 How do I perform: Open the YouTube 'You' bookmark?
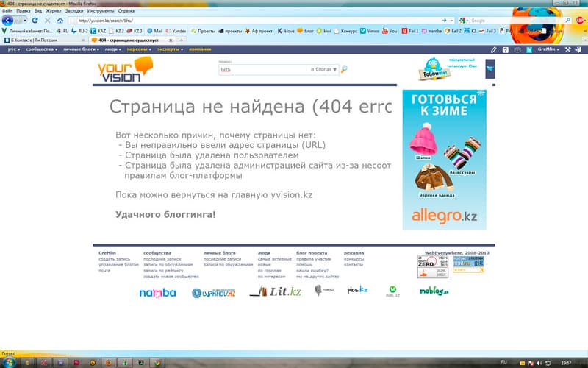click(390, 31)
